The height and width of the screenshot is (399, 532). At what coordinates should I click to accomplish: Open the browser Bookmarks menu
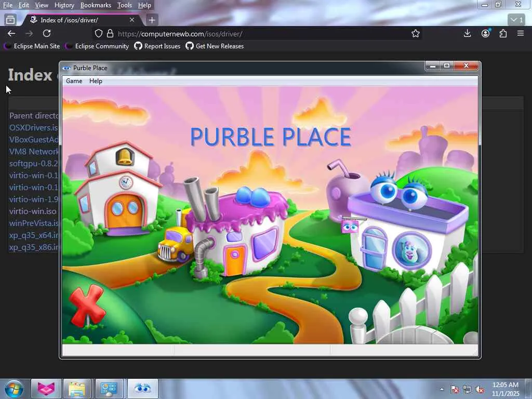96,5
